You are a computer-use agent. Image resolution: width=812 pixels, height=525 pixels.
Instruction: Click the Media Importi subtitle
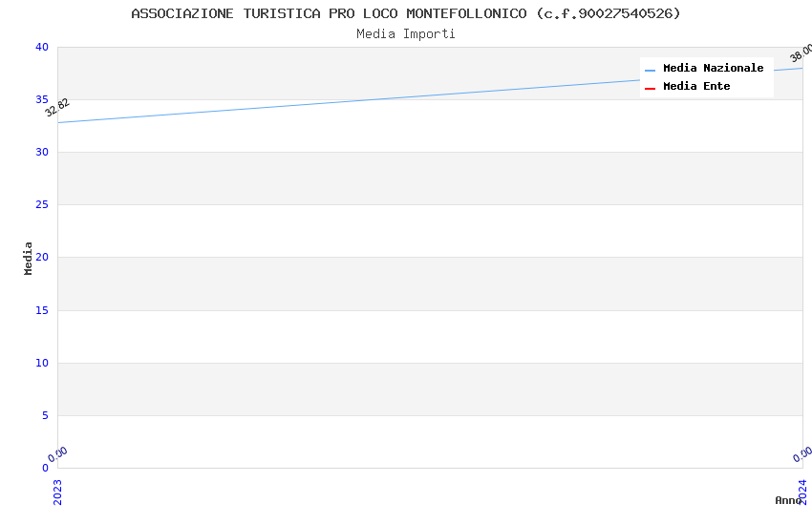tap(405, 34)
